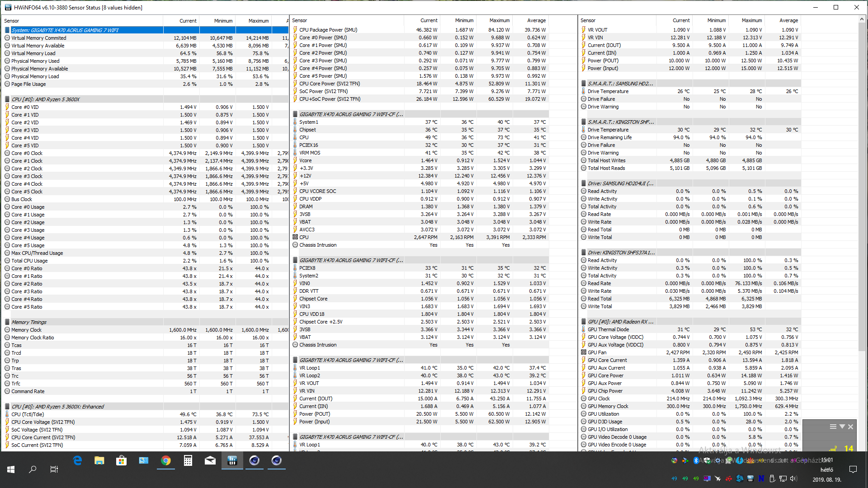Select the S.M.A.R.T.: KINGSTON SHF group row
The image size is (868, 488).
(x=690, y=122)
